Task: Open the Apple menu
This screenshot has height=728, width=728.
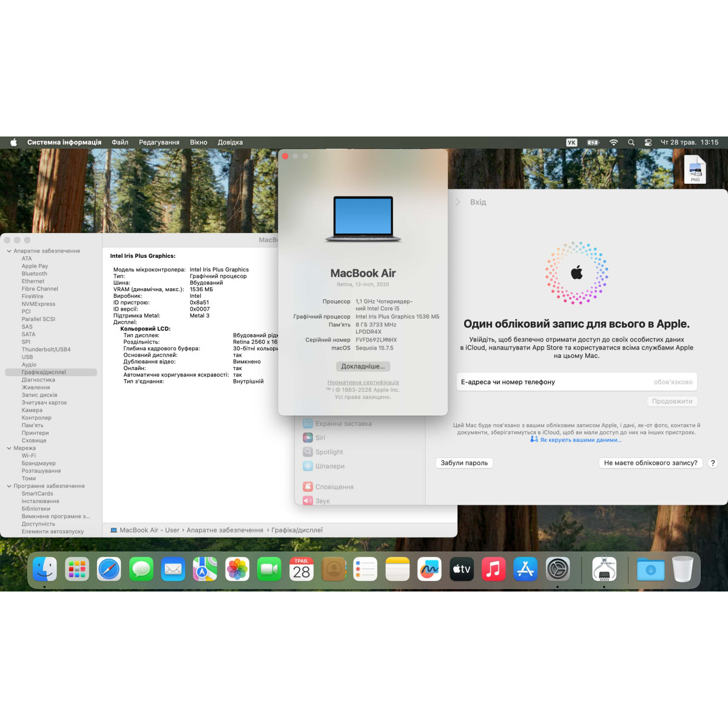Action: [13, 143]
